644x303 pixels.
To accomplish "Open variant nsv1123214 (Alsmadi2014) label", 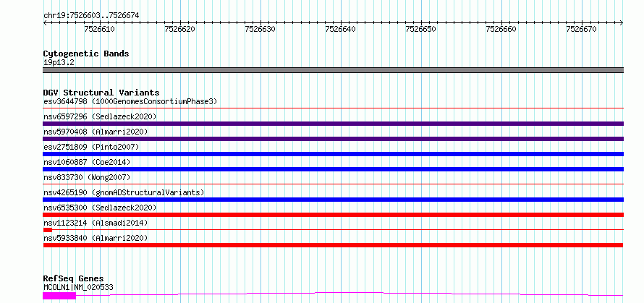I will [96, 223].
